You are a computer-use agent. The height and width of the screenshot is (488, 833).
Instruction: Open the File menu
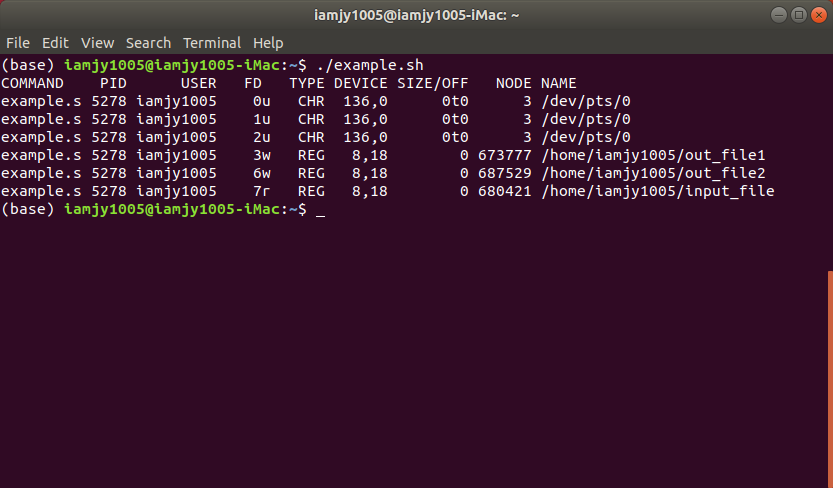(x=18, y=42)
